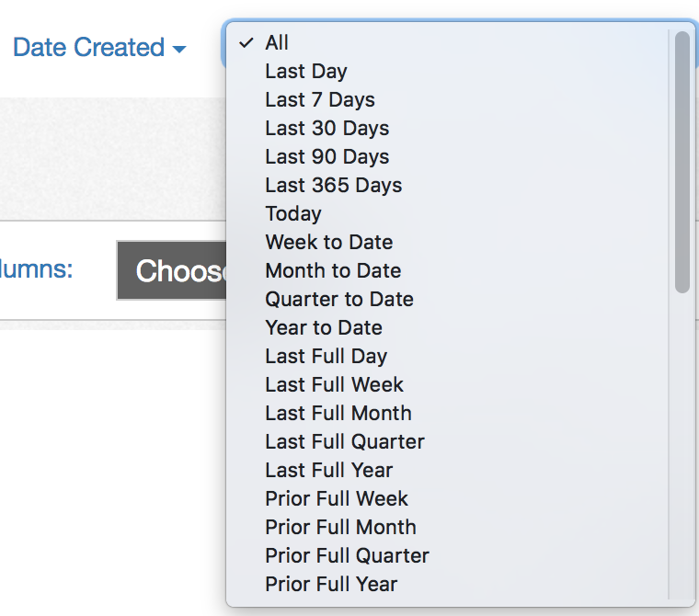Select Last 7 Days option
The height and width of the screenshot is (616, 699).
(x=320, y=99)
